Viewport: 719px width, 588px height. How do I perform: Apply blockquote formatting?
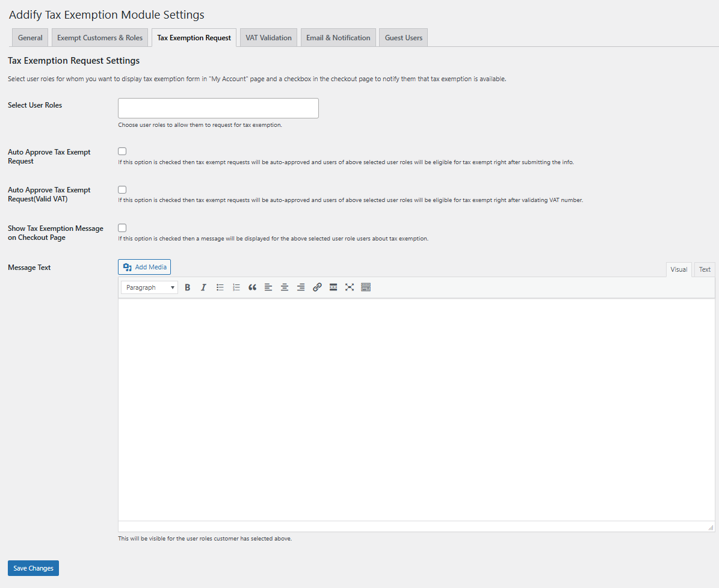pyautogui.click(x=252, y=287)
